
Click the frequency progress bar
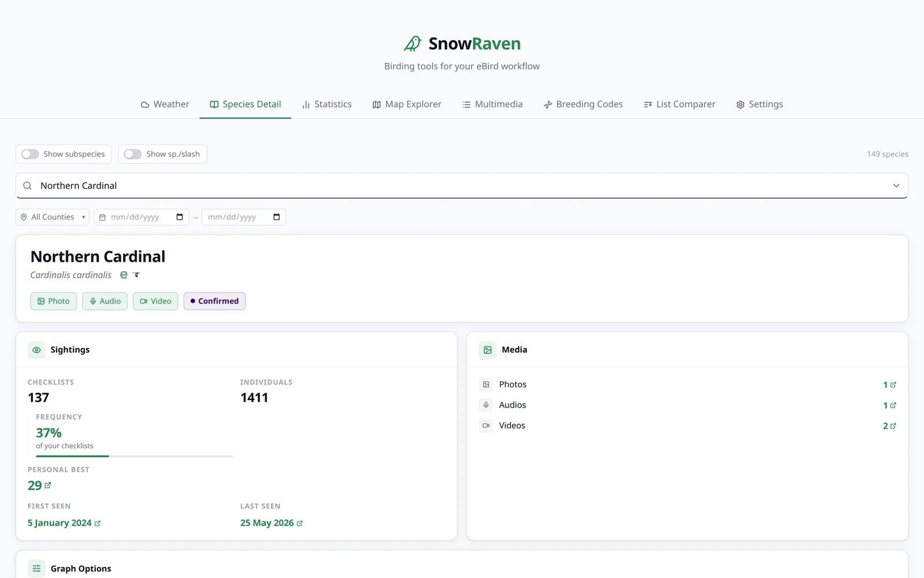[135, 456]
